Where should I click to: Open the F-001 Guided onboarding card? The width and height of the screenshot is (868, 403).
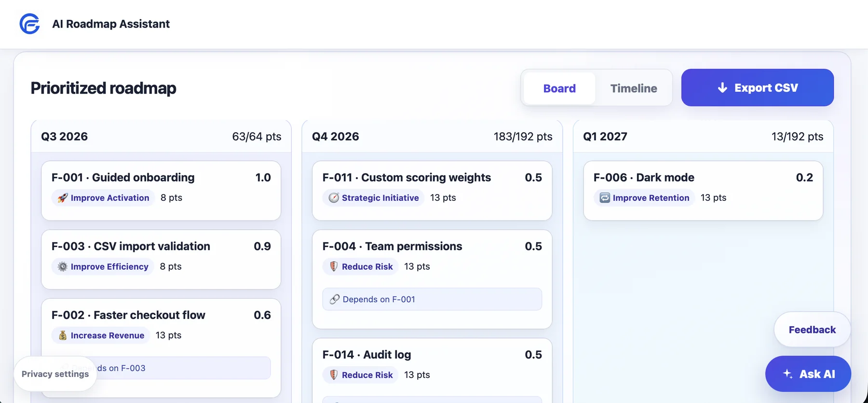[x=161, y=191]
